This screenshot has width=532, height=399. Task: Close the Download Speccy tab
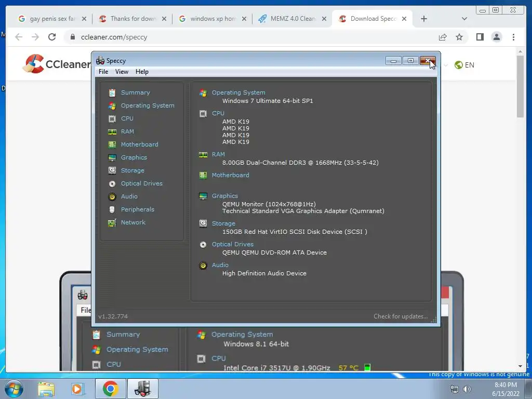(x=404, y=19)
